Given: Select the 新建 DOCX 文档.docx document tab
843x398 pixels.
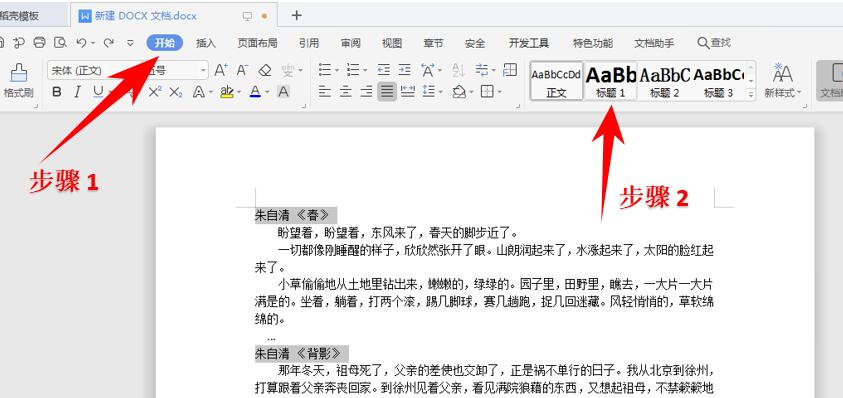Looking at the screenshot, I should click(174, 16).
